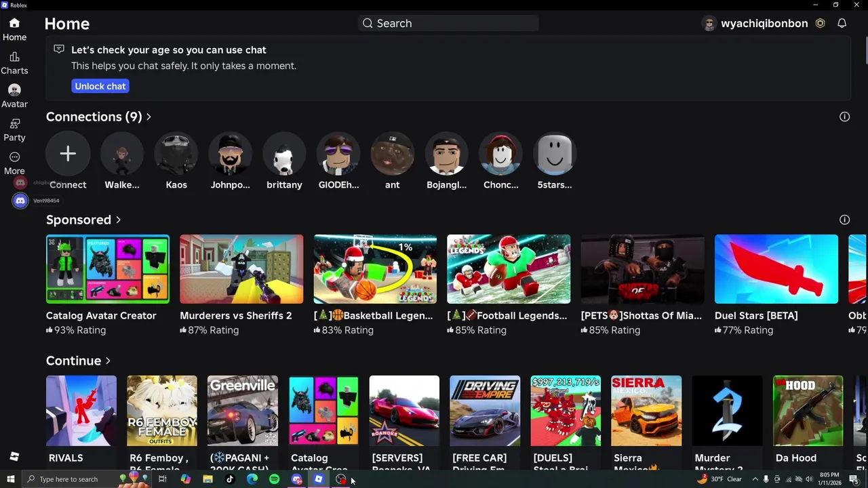Open the Murderers vs Sheriffs 2 title
This screenshot has width=868, height=488.
click(235, 315)
